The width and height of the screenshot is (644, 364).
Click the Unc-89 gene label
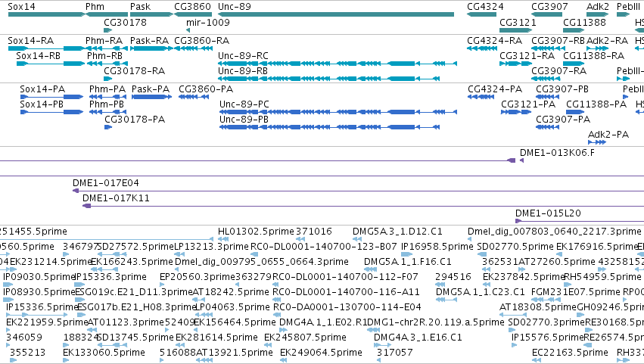click(235, 7)
